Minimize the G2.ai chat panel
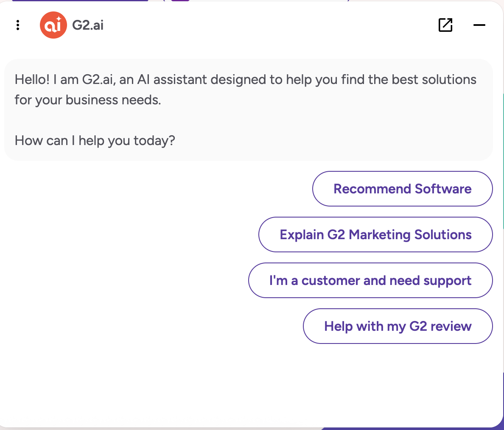Image resolution: width=504 pixels, height=430 pixels. coord(479,25)
